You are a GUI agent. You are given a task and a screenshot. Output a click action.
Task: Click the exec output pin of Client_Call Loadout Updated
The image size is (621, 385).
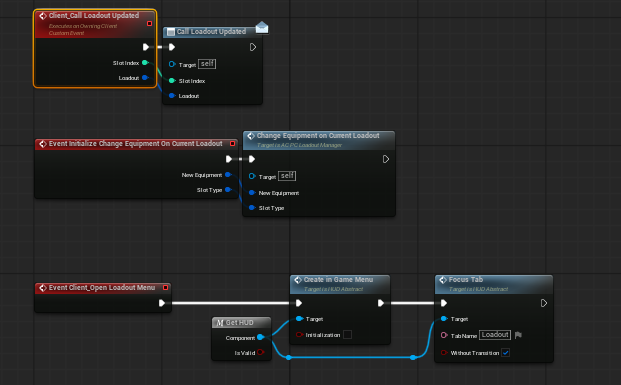point(146,47)
